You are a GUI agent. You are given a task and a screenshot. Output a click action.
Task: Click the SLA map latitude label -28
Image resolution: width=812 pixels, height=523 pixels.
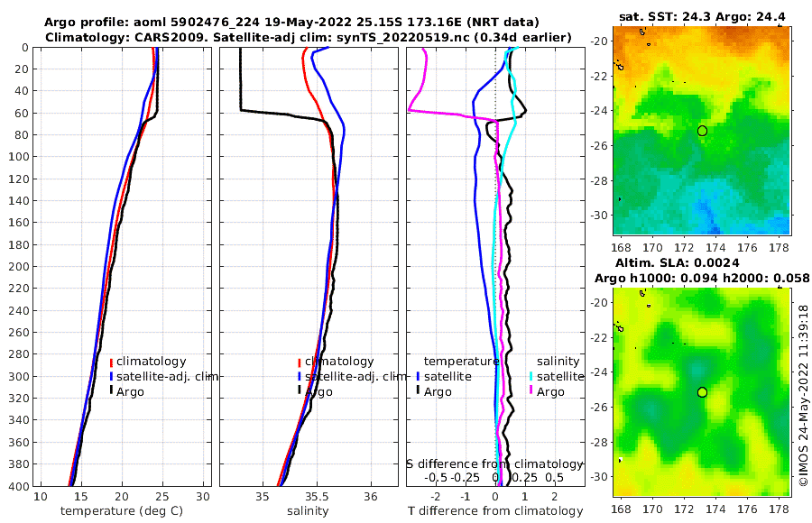pyautogui.click(x=600, y=442)
